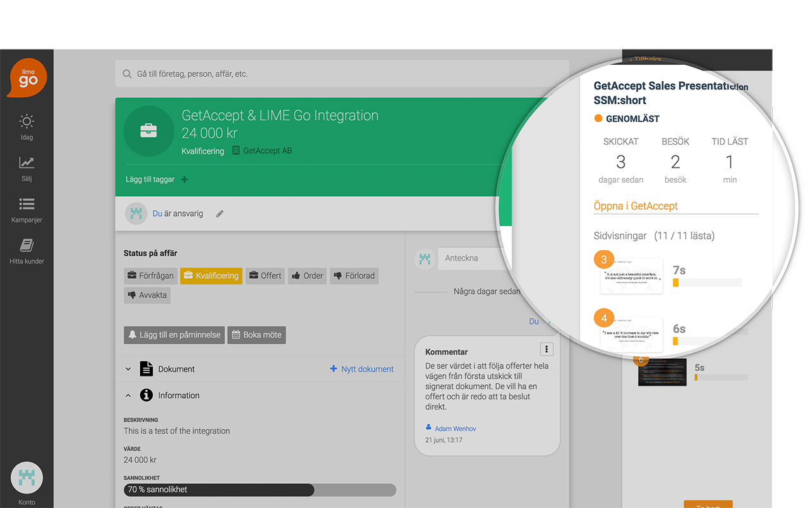Open the Lime Go logo home
The image size is (812, 508).
click(27, 77)
